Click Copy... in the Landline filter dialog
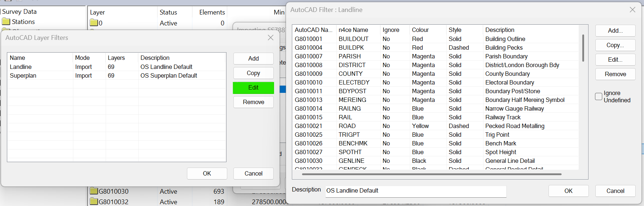 pos(615,45)
